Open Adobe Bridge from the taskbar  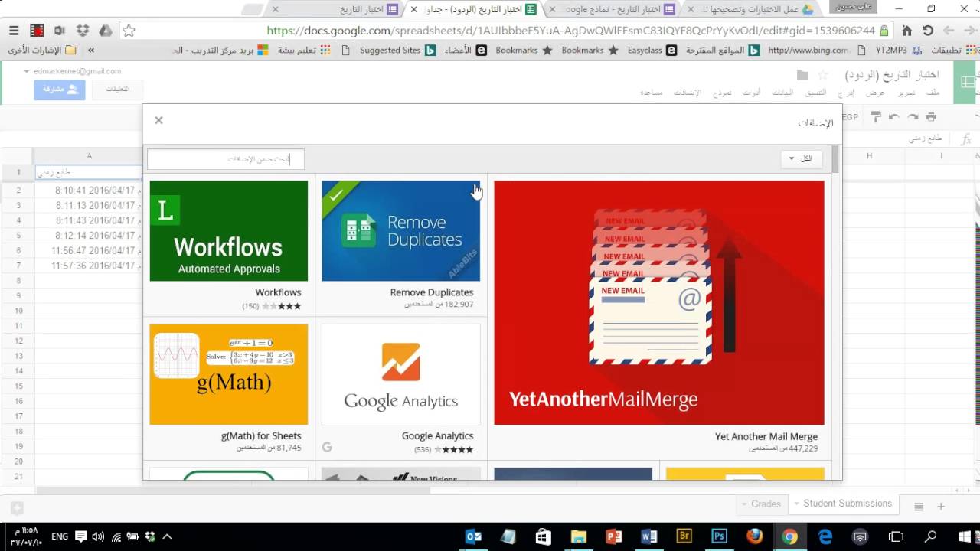coord(684,536)
